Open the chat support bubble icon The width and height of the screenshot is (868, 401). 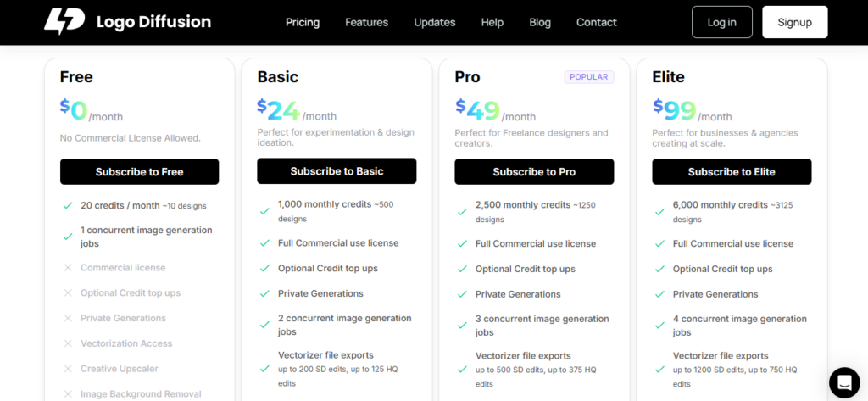tap(843, 382)
